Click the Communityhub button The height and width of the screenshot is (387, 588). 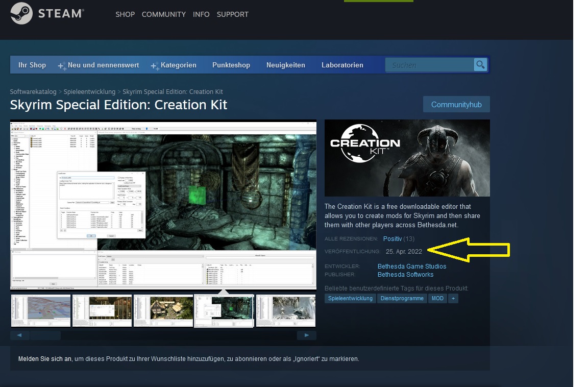pos(456,104)
